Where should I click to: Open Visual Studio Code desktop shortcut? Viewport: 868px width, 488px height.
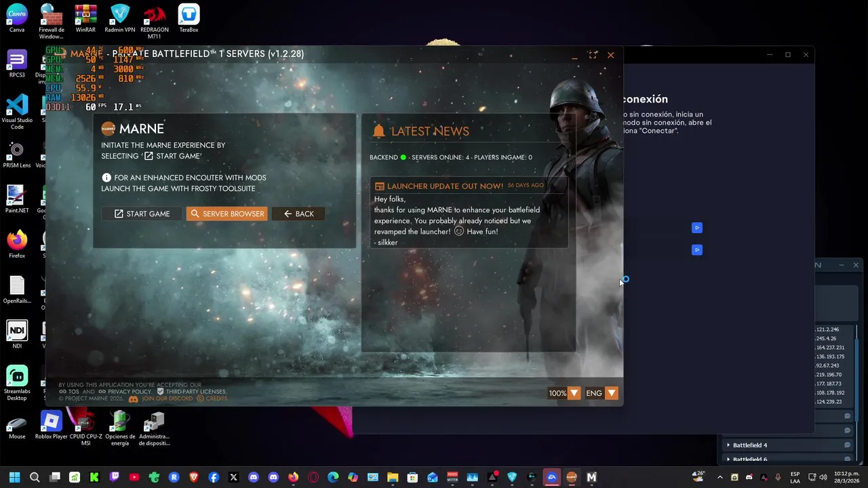coord(17,112)
